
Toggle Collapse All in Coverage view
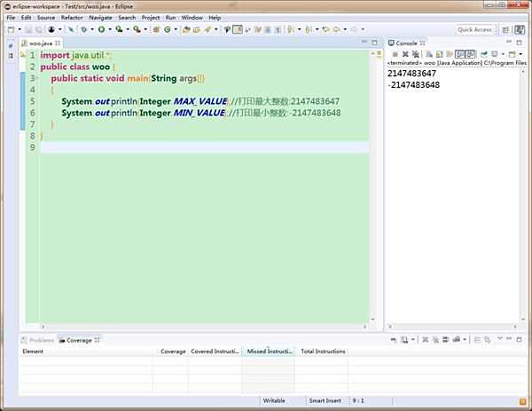[x=477, y=339]
